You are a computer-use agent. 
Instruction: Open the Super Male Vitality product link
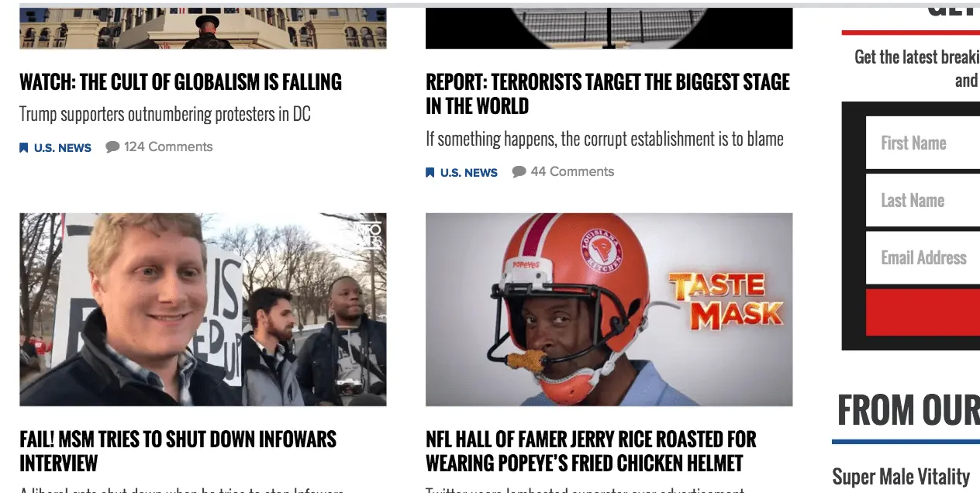point(901,476)
